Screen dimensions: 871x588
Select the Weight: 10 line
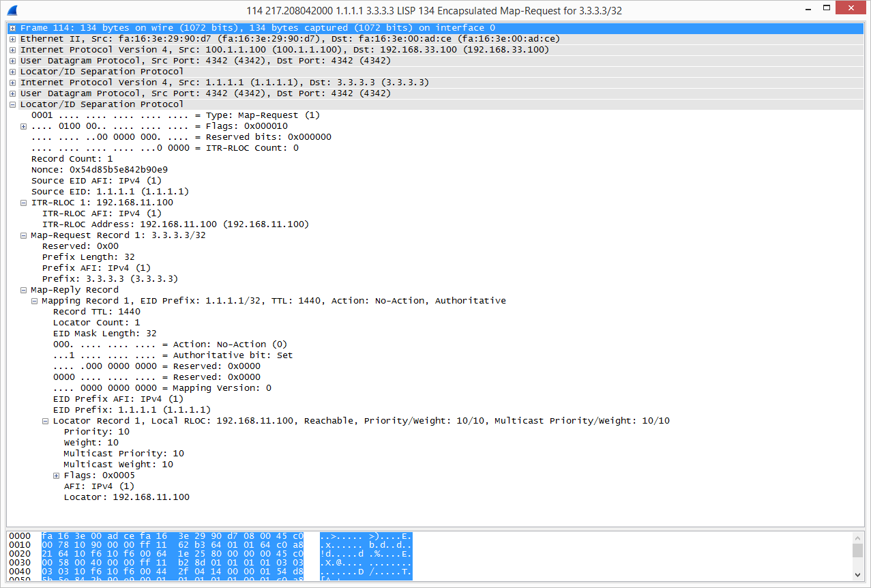tap(91, 443)
